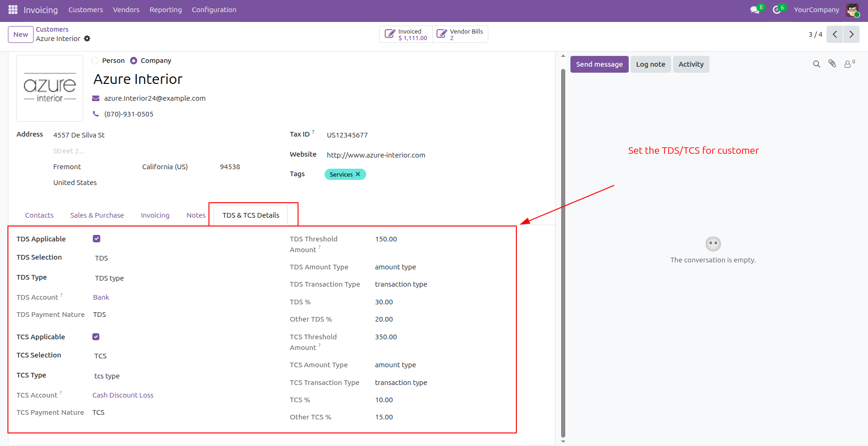This screenshot has width=868, height=446.
Task: Edit the company name Azure Interior field
Action: click(x=138, y=79)
